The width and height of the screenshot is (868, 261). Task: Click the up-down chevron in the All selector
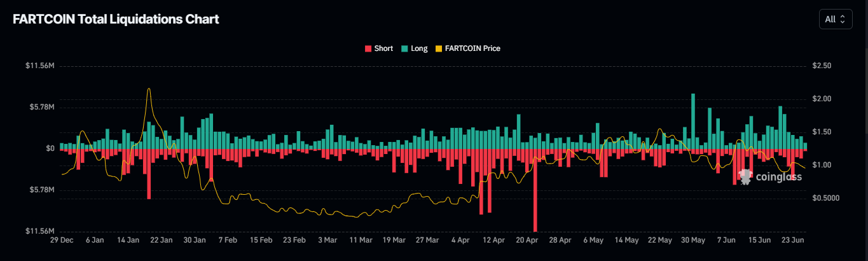coord(843,19)
